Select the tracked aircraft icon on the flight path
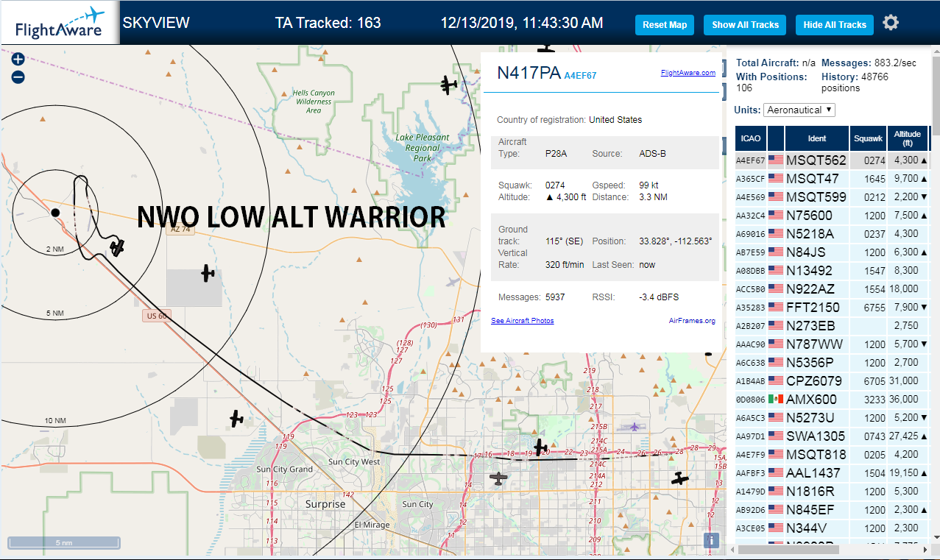The height and width of the screenshot is (560, 940). tap(117, 247)
